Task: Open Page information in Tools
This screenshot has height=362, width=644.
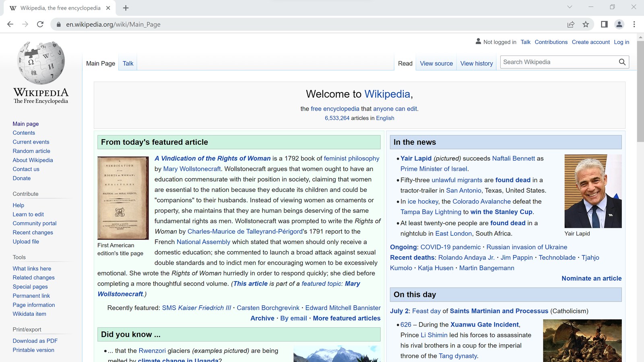Action: coord(34,305)
